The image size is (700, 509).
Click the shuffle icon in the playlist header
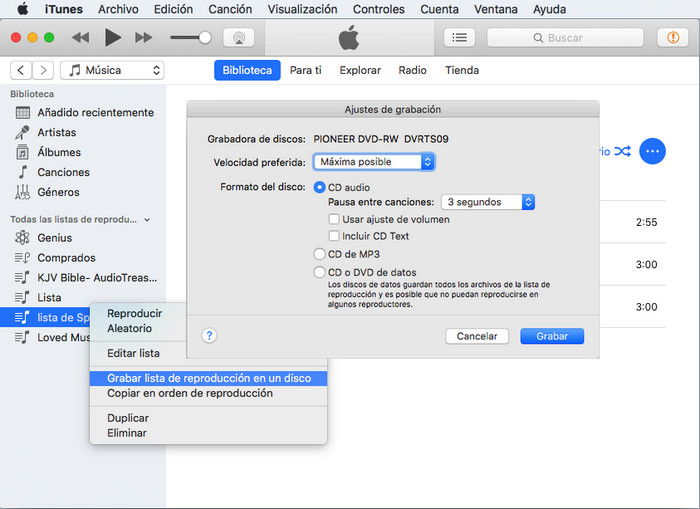pyautogui.click(x=622, y=151)
